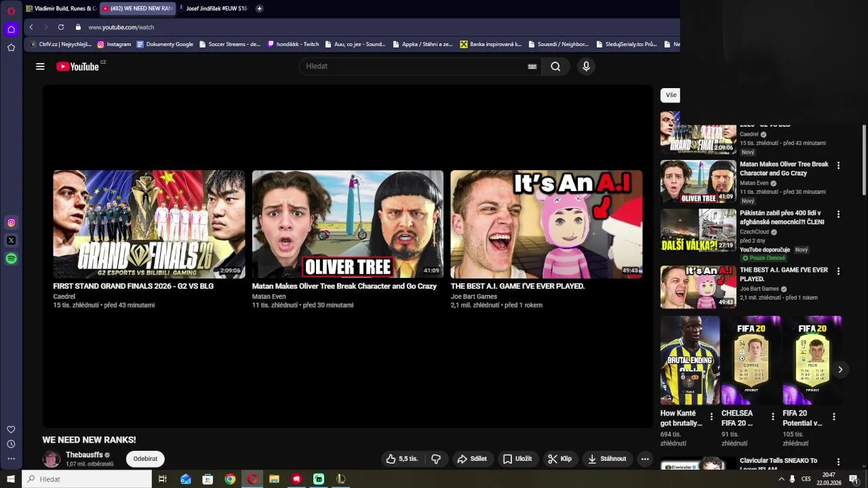Open File Explorer from taskbar

pyautogui.click(x=274, y=479)
